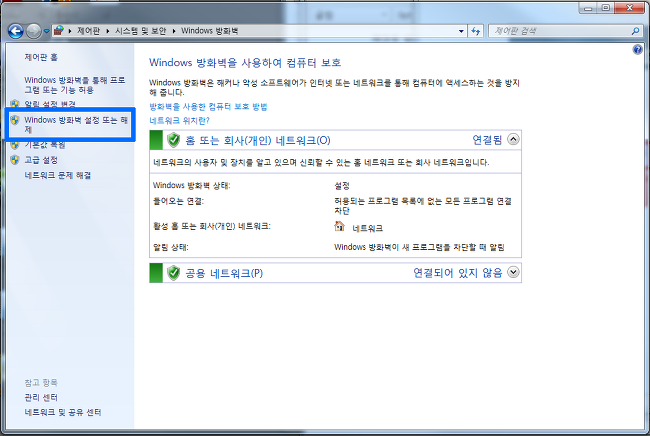Select Windows 방화벽 breadcrumb segment
This screenshot has height=436, width=650.
(209, 31)
